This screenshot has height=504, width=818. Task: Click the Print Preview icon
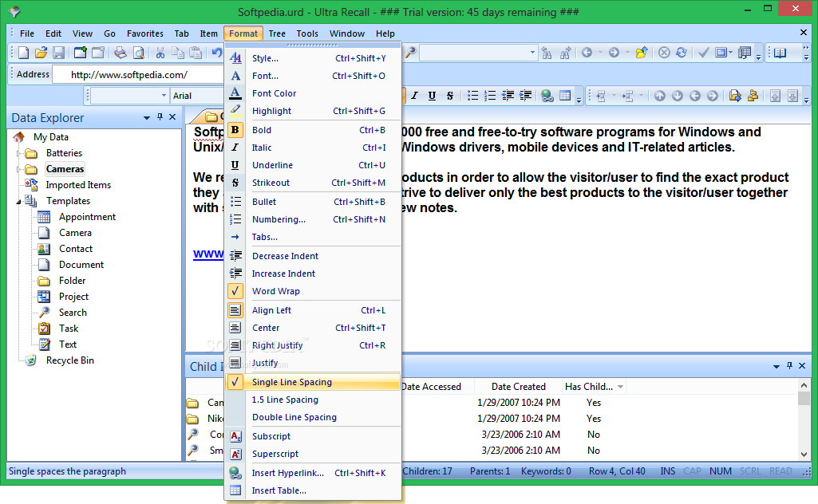pyautogui.click(x=138, y=53)
